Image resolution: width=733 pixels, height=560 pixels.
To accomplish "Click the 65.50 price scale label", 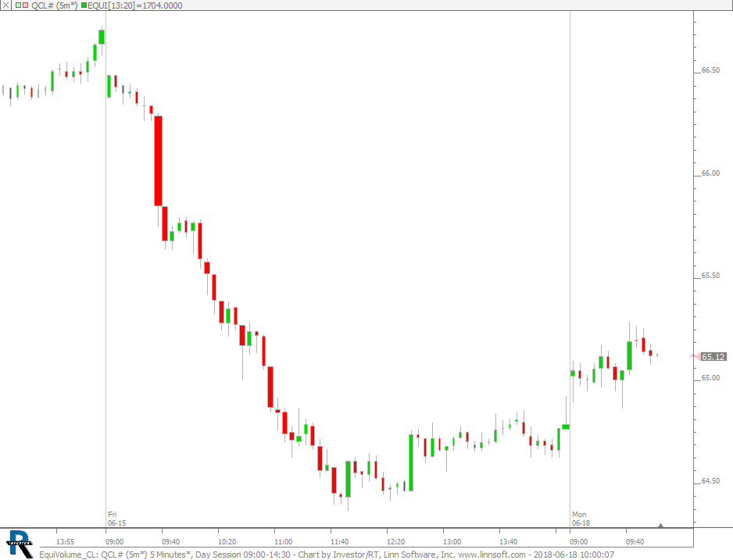I will 710,276.
